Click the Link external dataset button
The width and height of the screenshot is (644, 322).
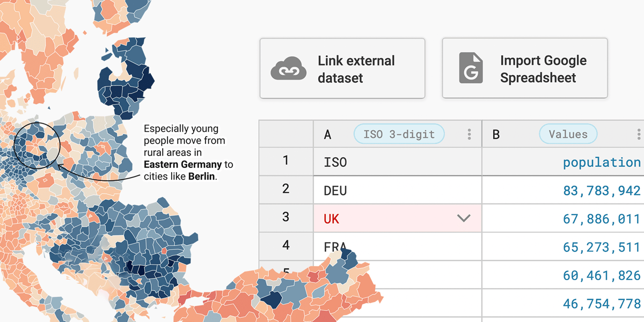coord(342,69)
